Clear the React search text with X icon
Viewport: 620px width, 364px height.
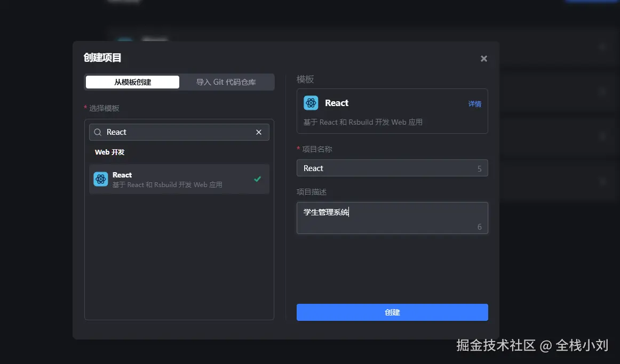(259, 132)
